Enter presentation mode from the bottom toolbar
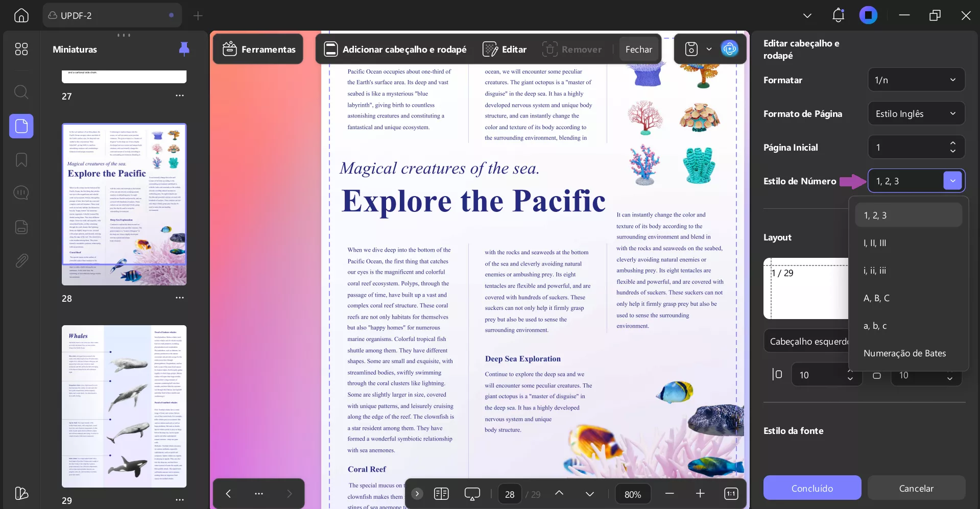980x509 pixels. [472, 494]
